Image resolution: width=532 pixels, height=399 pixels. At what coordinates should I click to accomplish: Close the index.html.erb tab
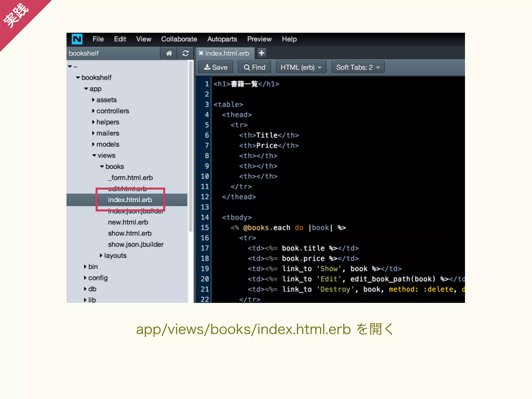[x=201, y=53]
